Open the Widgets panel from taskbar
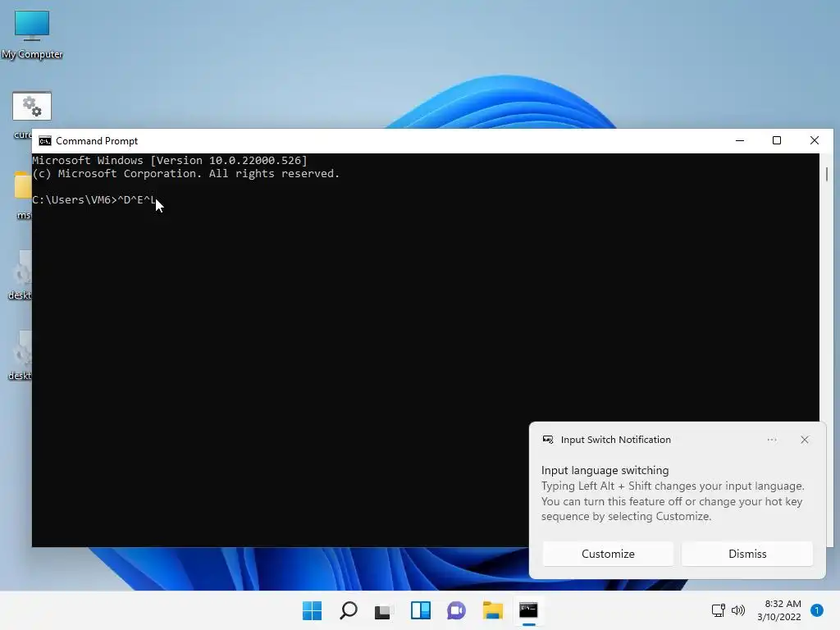This screenshot has height=630, width=840. click(421, 610)
